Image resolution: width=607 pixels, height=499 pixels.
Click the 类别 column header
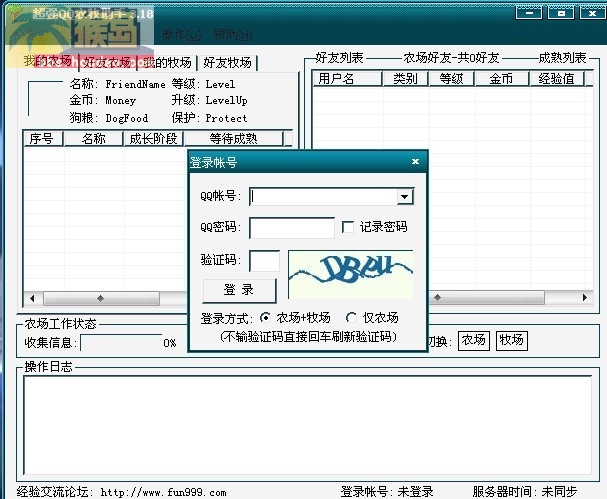[x=405, y=79]
